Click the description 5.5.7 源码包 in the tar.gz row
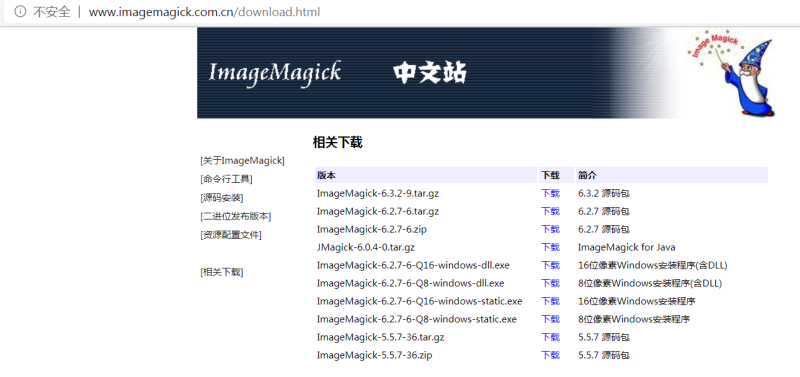The height and width of the screenshot is (377, 800). [x=604, y=337]
